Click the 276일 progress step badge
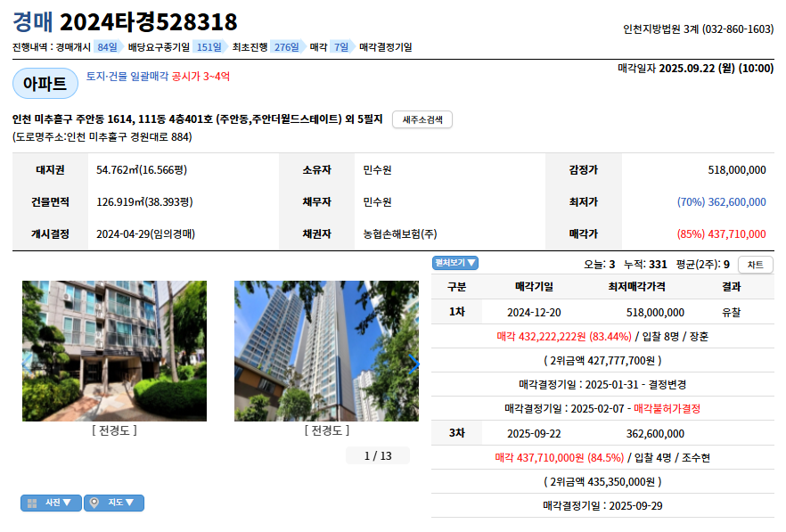This screenshot has width=786, height=532. point(287,47)
